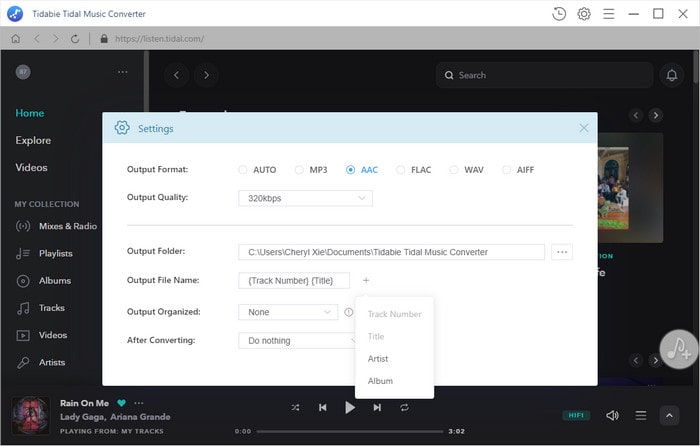Screen dimensions: 700x446
Task: Open the play queue icon
Action: (x=641, y=416)
